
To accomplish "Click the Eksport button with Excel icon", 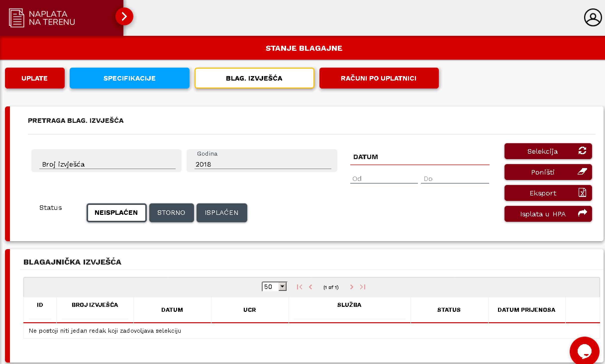I will [x=548, y=193].
